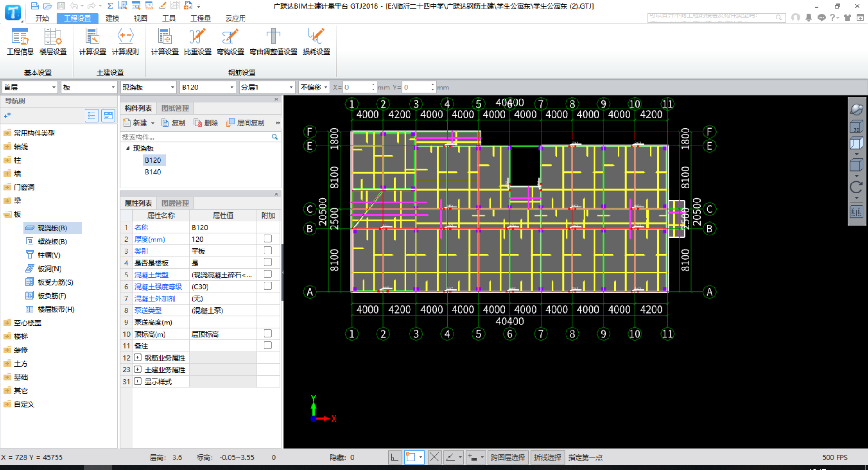
Task: Switch to 云应用 ribbon tab
Action: (x=236, y=18)
